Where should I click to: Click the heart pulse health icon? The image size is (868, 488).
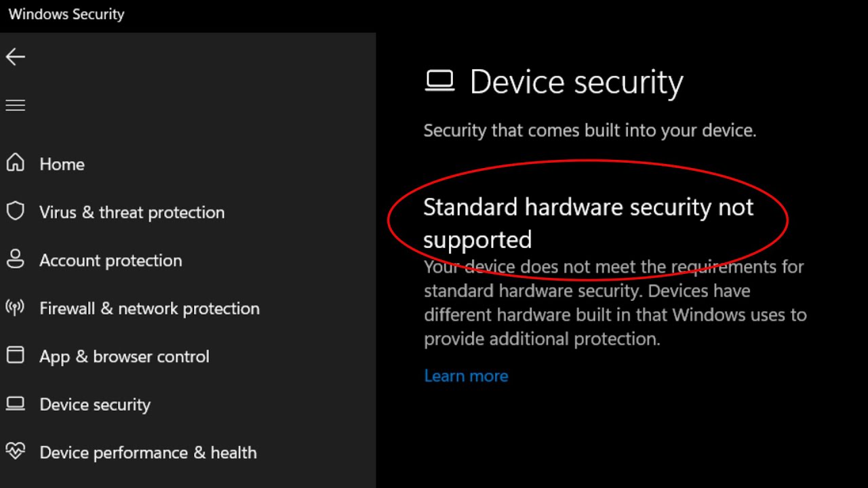point(15,451)
